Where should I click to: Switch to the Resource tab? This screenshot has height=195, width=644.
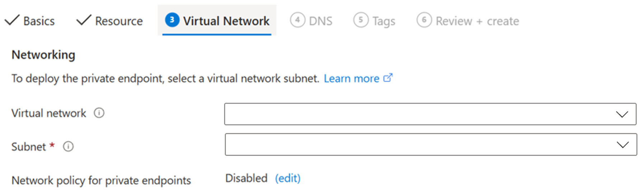[x=109, y=21]
